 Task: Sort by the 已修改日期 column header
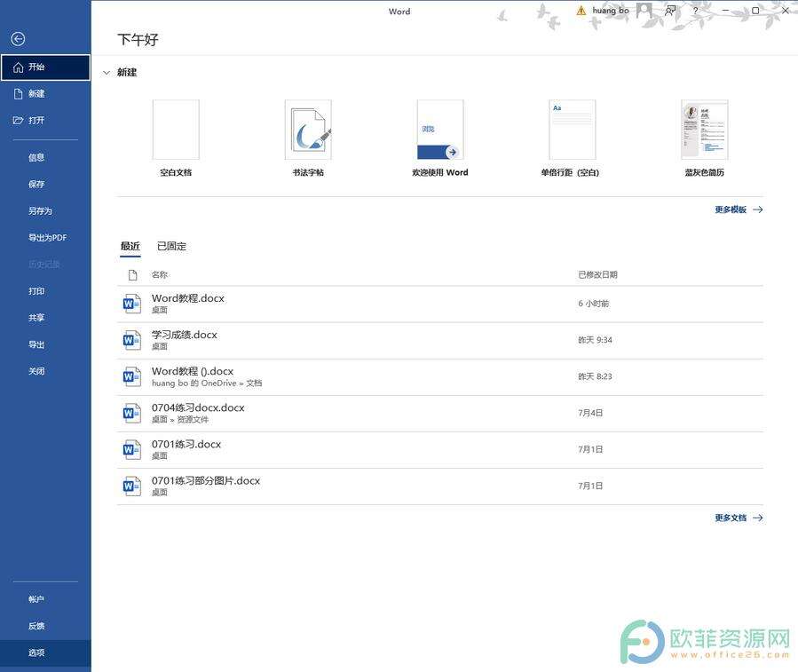[x=597, y=275]
